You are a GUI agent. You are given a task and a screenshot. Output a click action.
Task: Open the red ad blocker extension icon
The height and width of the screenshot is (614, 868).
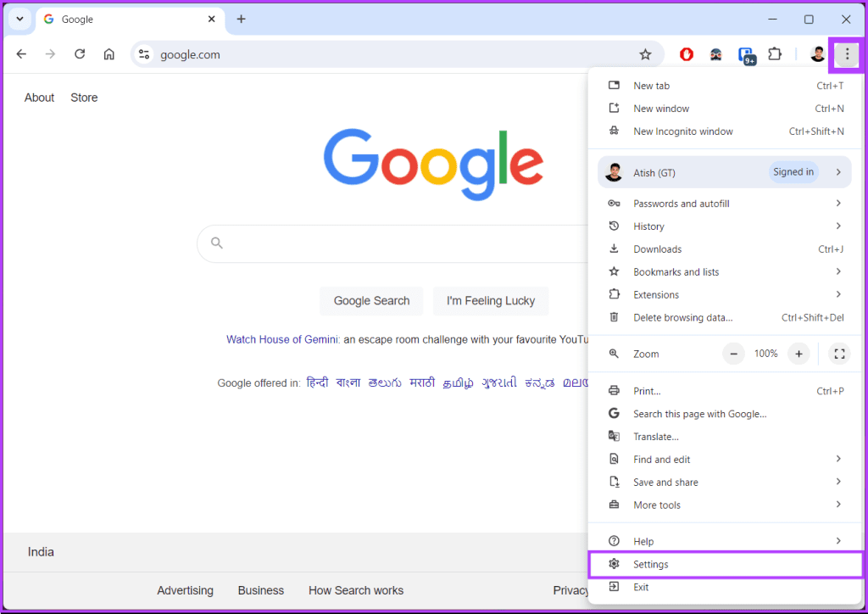tap(686, 53)
